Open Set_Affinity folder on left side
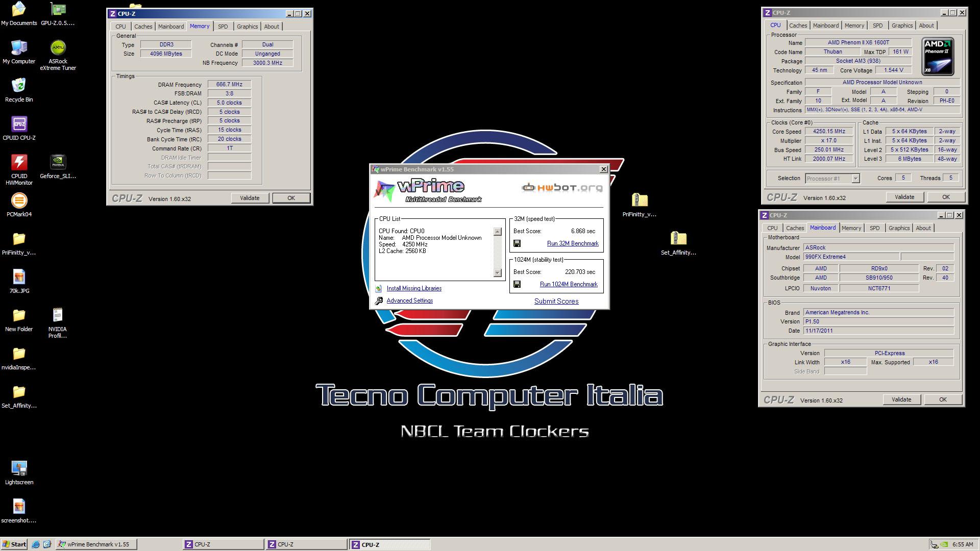The image size is (980, 551). (19, 396)
